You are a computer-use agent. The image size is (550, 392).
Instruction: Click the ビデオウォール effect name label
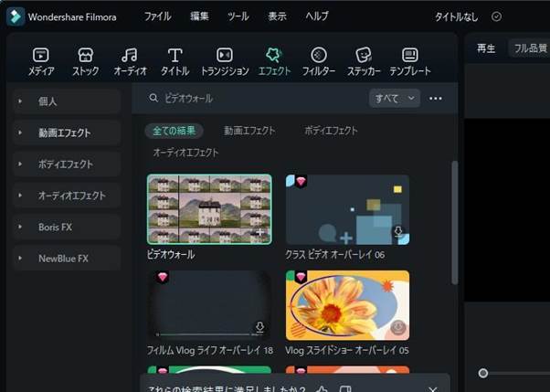(x=171, y=254)
